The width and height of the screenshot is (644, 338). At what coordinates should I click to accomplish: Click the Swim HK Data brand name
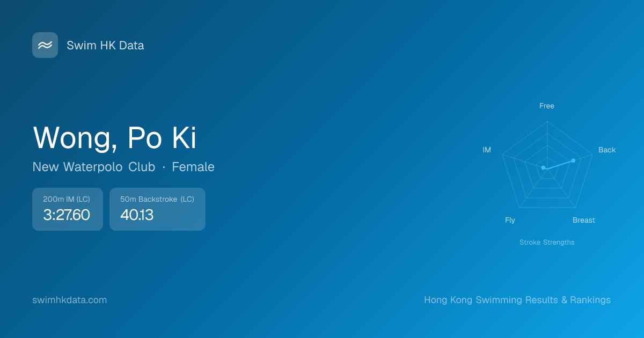click(x=105, y=46)
